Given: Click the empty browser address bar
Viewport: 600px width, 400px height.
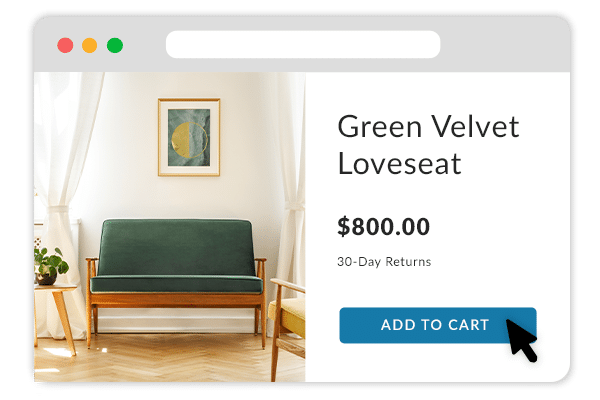Looking at the screenshot, I should 303,44.
